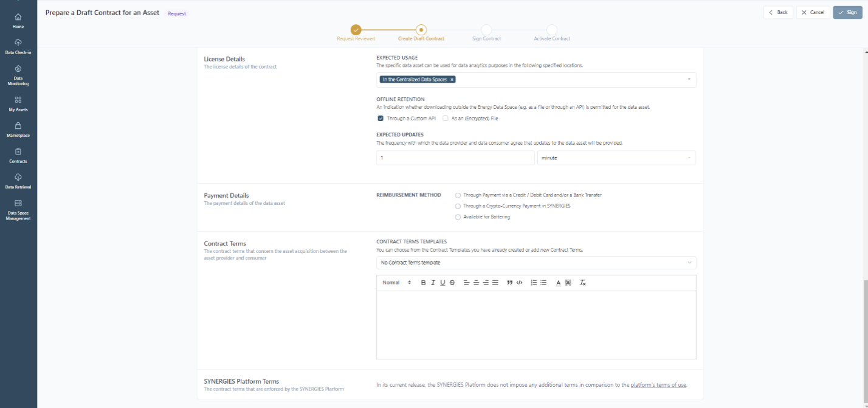Choose Crypto-Currency Payment in SYNERGIES option

click(x=458, y=206)
